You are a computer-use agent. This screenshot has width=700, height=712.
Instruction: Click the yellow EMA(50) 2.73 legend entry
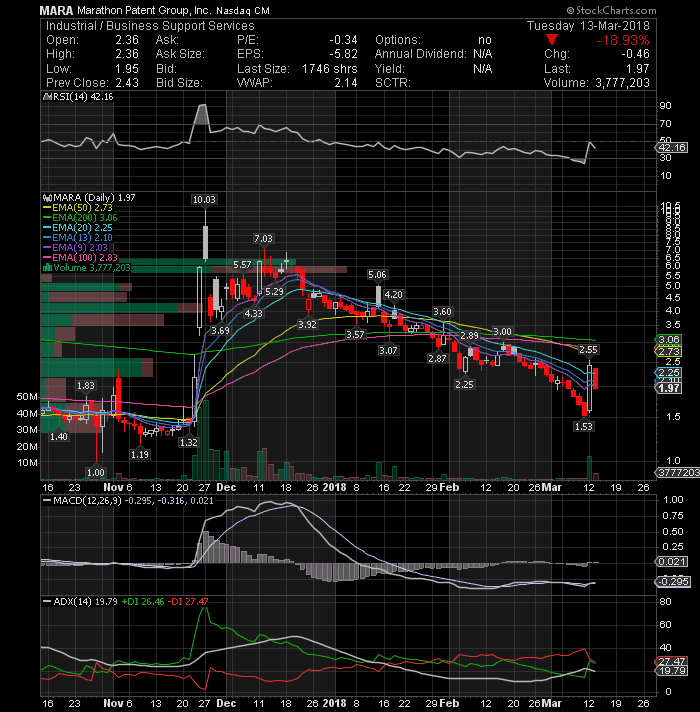[x=78, y=208]
